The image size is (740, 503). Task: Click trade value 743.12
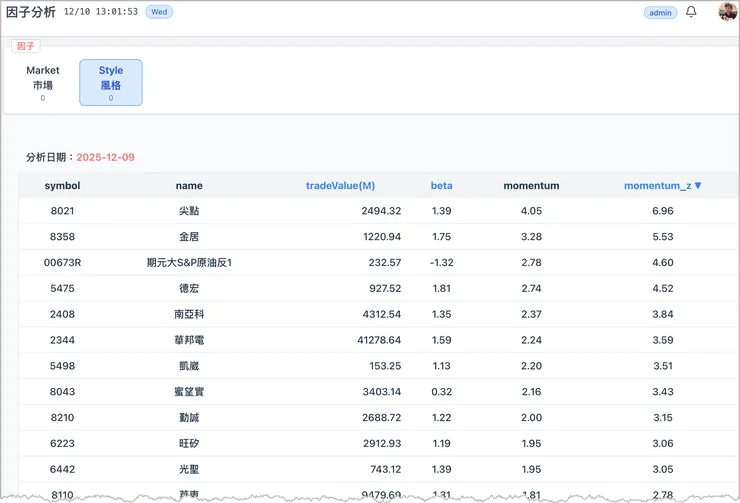pyautogui.click(x=386, y=469)
